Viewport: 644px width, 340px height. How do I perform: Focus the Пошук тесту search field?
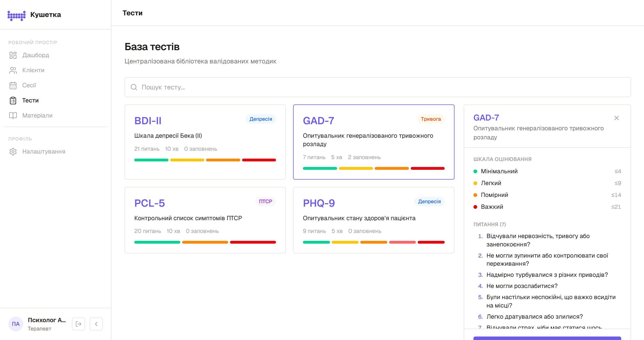coord(378,87)
